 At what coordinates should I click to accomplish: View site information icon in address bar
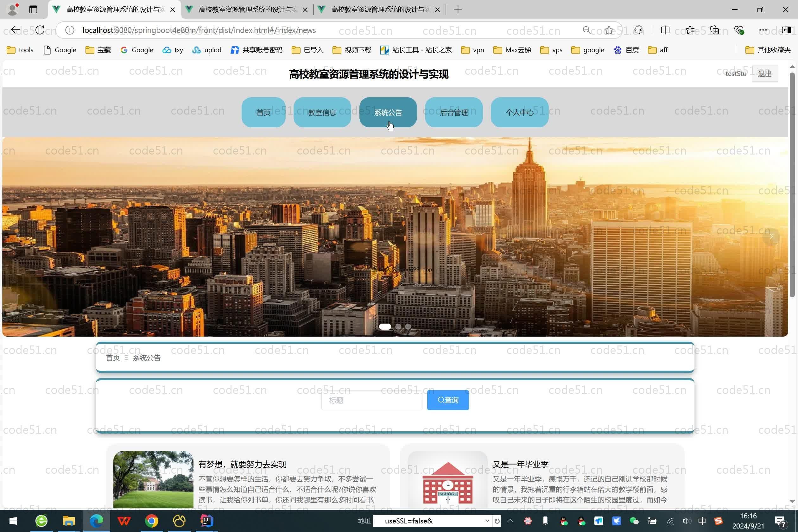pyautogui.click(x=70, y=30)
